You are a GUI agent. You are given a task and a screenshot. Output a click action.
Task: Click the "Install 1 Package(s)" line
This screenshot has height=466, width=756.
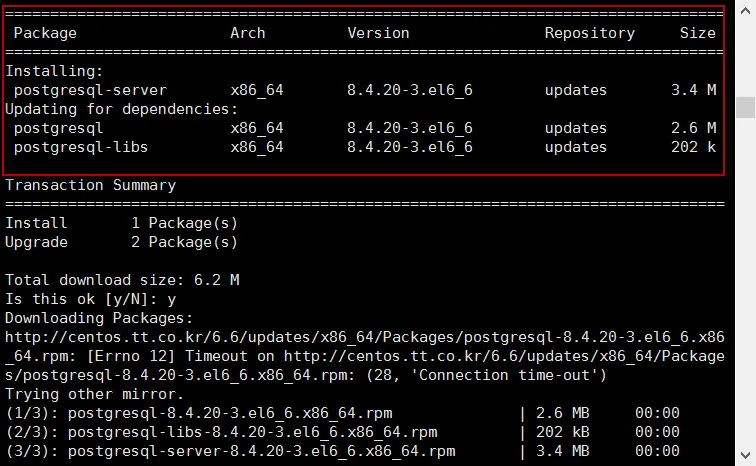pyautogui.click(x=122, y=224)
